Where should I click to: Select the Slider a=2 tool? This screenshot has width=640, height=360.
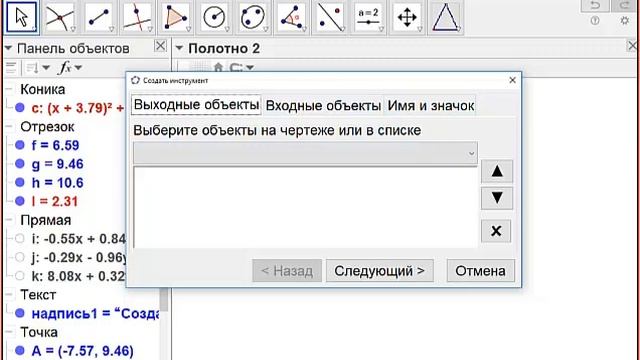pyautogui.click(x=368, y=17)
